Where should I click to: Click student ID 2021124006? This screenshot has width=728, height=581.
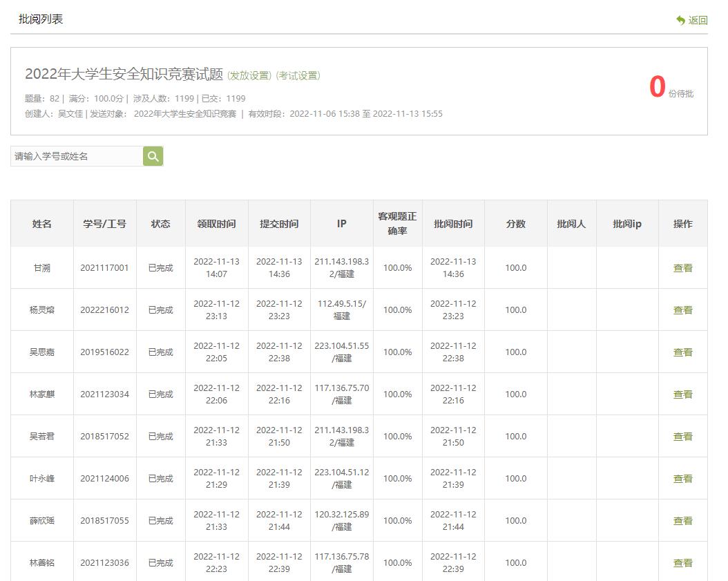[x=104, y=478]
